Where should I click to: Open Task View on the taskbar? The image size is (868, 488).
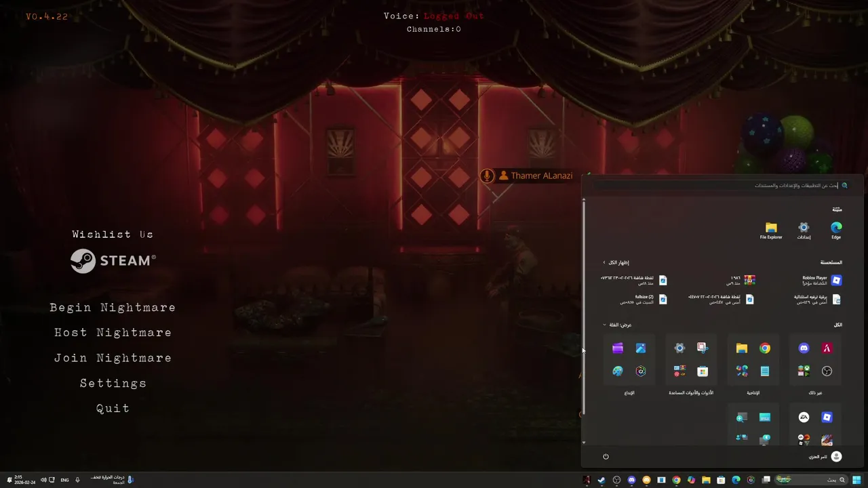click(766, 480)
